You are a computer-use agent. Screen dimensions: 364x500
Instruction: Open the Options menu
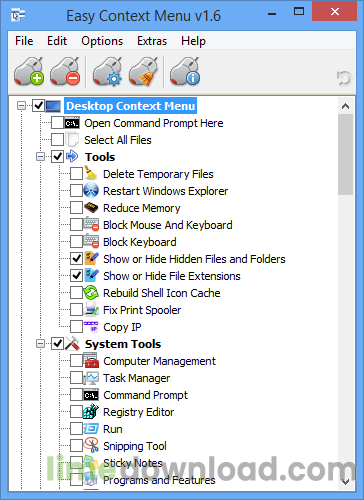coord(102,41)
